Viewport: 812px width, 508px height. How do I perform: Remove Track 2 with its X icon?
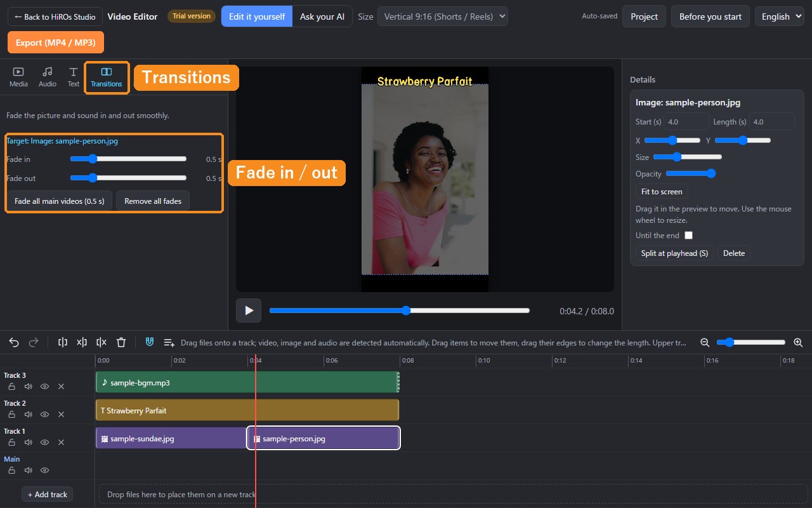[62, 414]
